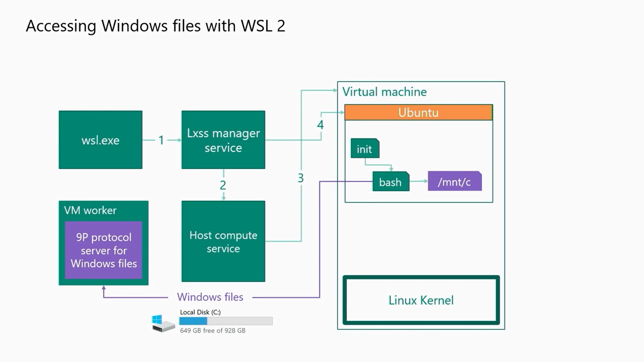Click the 9P protocol server purple box
644x362 pixels.
104,250
